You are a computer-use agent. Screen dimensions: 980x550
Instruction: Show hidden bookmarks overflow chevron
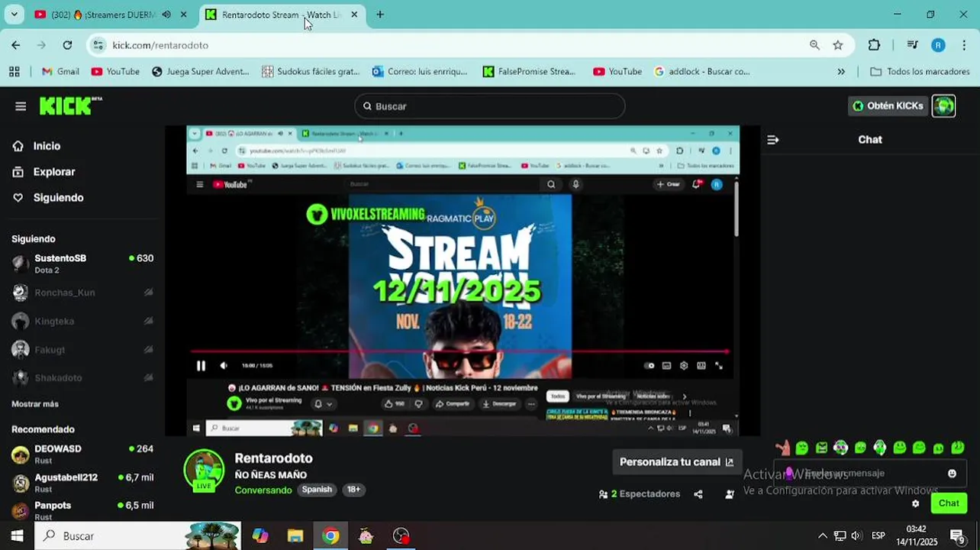[x=841, y=71]
